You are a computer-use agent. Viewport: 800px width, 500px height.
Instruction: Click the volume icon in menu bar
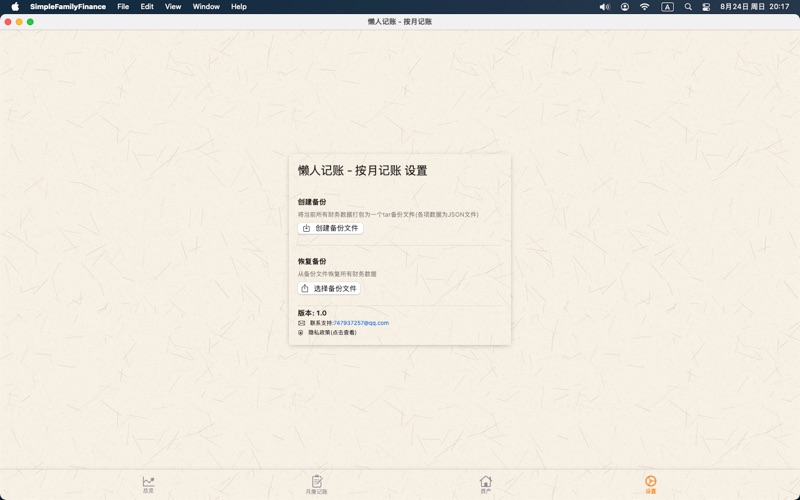604,7
